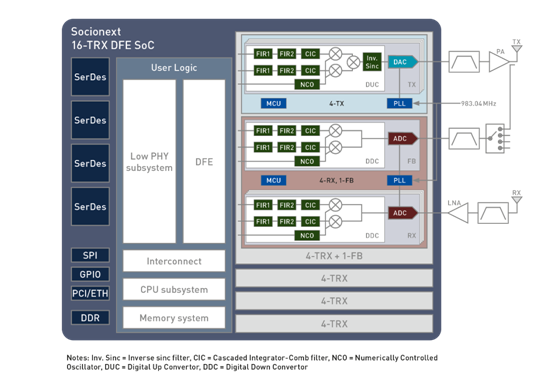Click the Memory system block
Screen dimensions: 558x380
click(x=174, y=318)
